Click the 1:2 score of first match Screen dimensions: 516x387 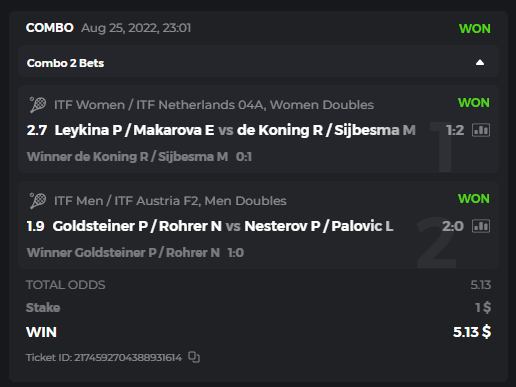[455, 130]
